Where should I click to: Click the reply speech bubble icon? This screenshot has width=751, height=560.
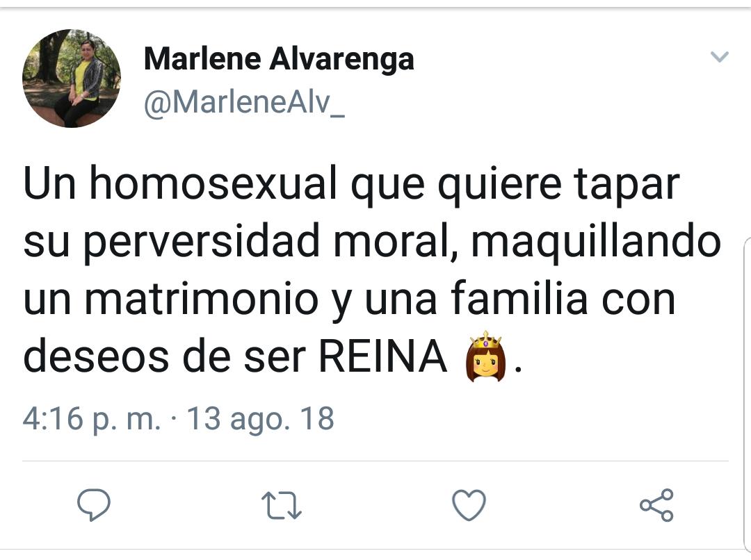tap(93, 505)
